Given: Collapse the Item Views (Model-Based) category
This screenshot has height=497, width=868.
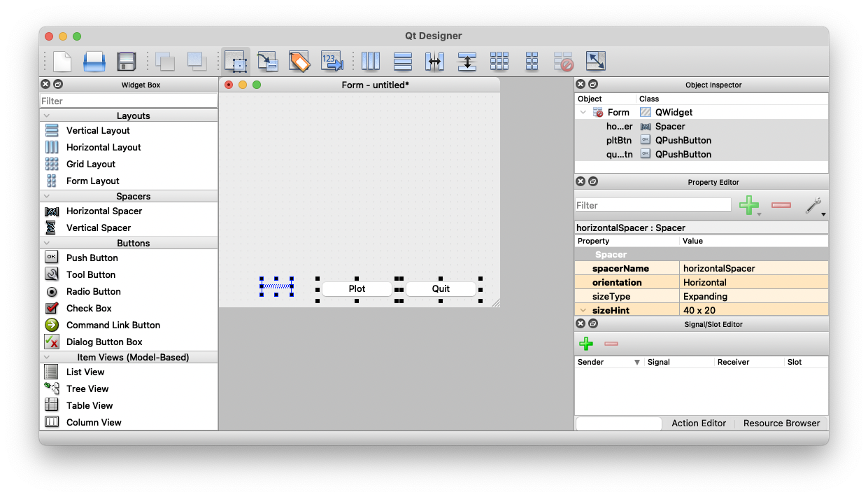Looking at the screenshot, I should [47, 357].
